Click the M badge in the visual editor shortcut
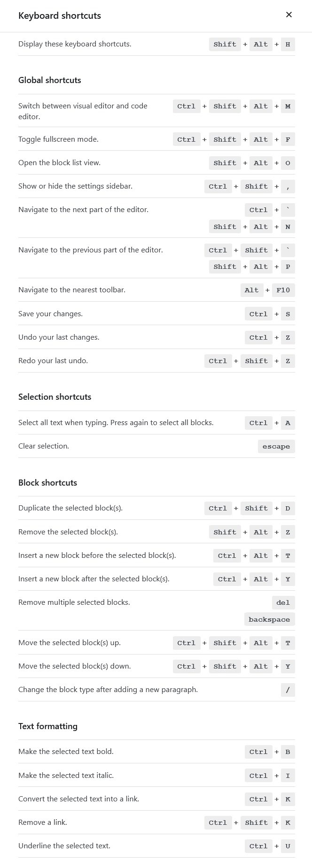 click(288, 106)
